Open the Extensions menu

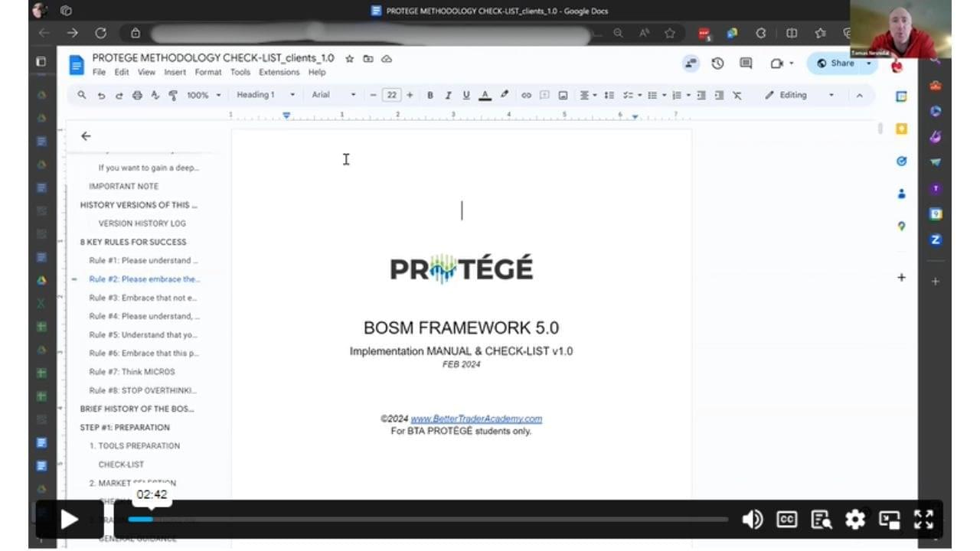pyautogui.click(x=279, y=72)
